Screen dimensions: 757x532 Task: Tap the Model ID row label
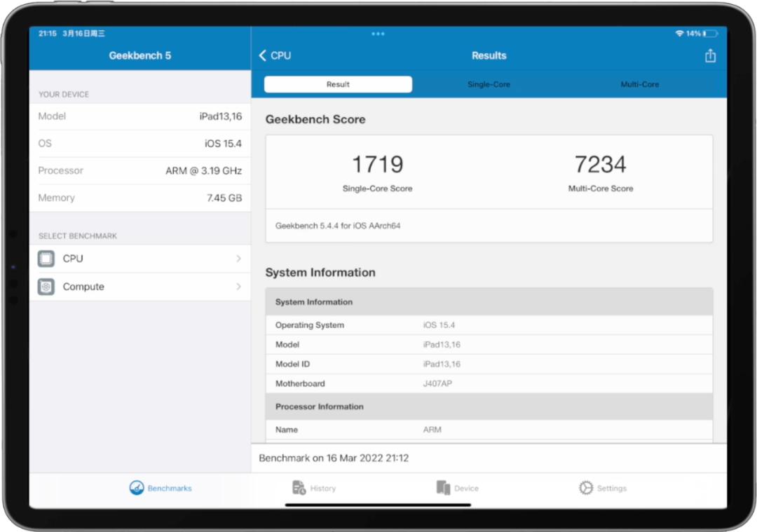pos(292,364)
